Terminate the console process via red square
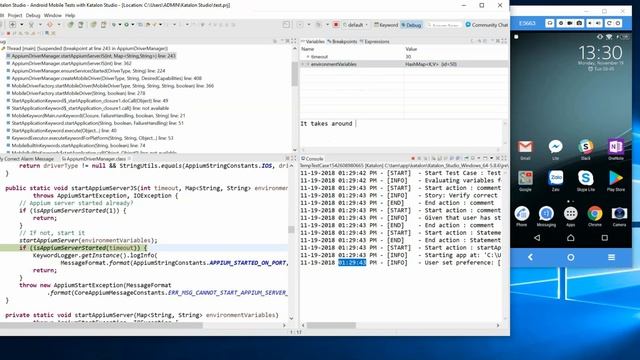Viewport: 640px width, 360px height. click(413, 159)
